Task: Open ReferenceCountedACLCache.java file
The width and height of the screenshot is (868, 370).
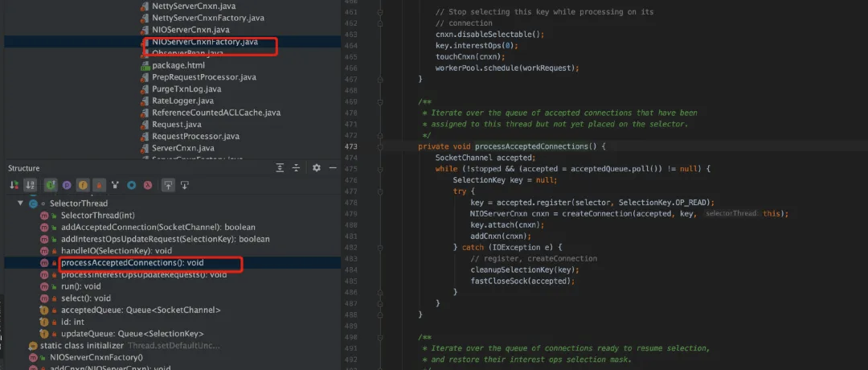Action: tap(216, 113)
